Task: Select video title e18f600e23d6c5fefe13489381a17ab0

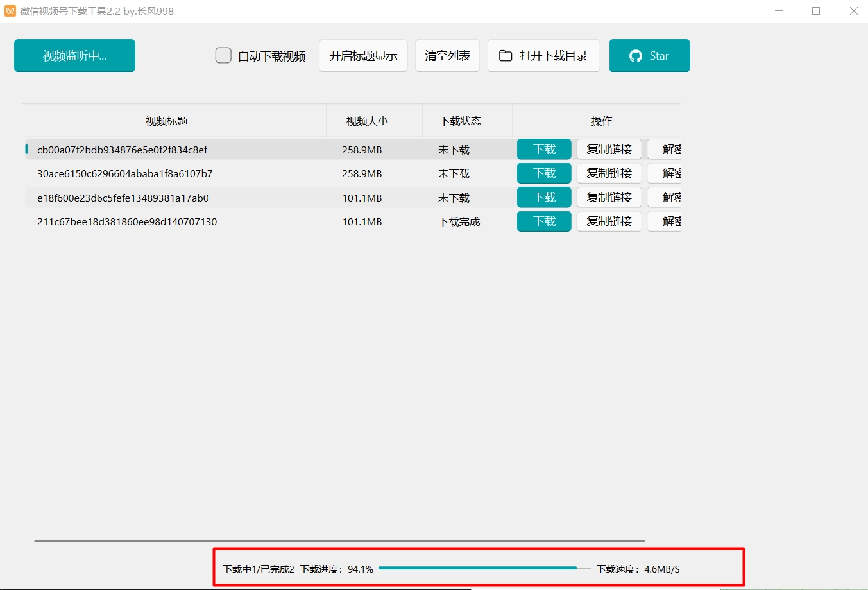Action: click(x=123, y=198)
